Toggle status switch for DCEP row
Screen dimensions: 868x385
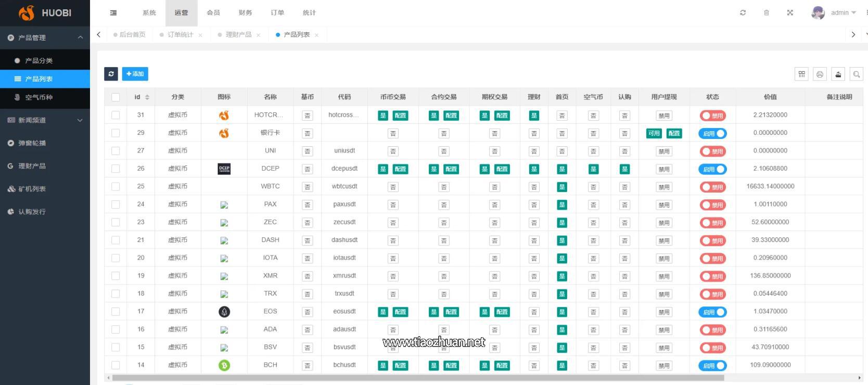point(712,169)
